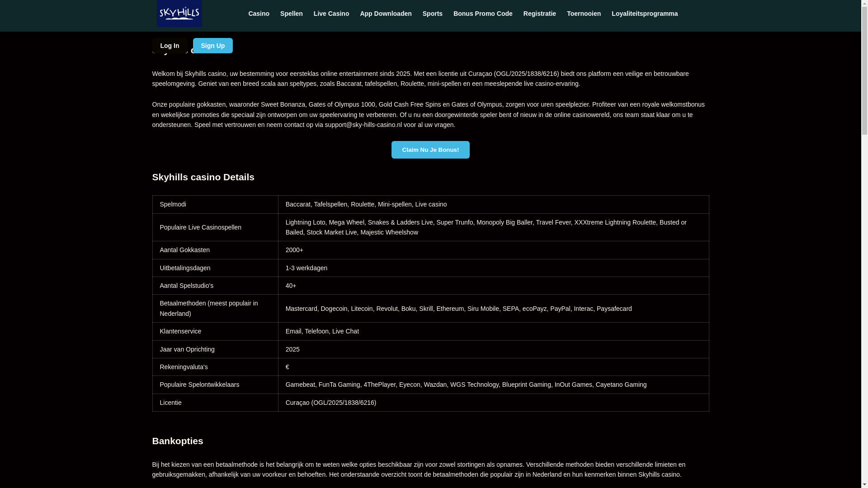Image resolution: width=868 pixels, height=488 pixels.
Task: Open App Downloaden page
Action: 386,14
